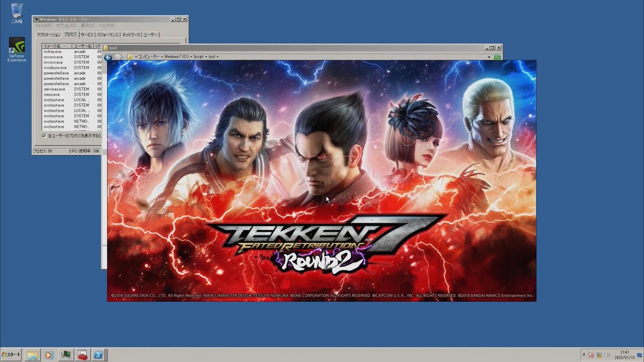Click the folder icon in the Explorer address bar
Image resolution: width=644 pixels, height=362 pixels.
(x=130, y=57)
